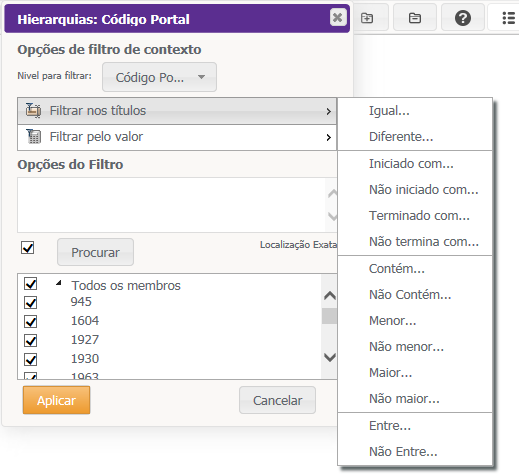
Task: Click the down arrow of members list scrollbar
Action: click(330, 357)
